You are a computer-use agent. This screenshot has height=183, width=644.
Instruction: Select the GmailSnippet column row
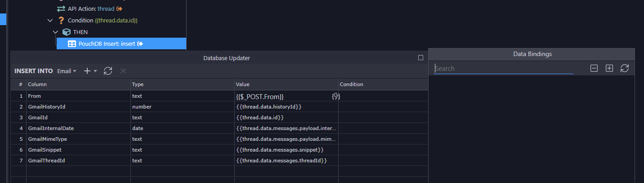(45, 150)
